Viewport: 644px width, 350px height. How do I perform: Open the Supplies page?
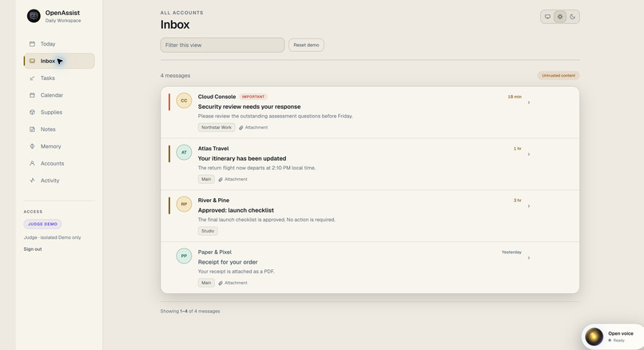point(59,112)
